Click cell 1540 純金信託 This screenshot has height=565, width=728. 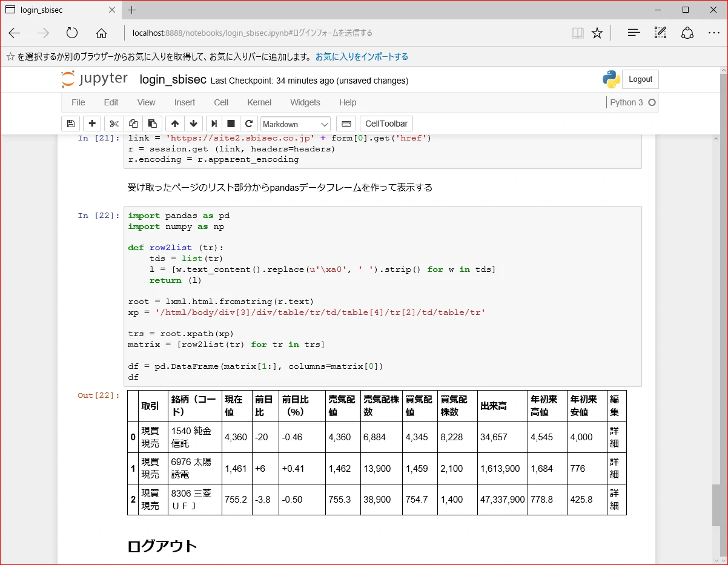pos(194,437)
